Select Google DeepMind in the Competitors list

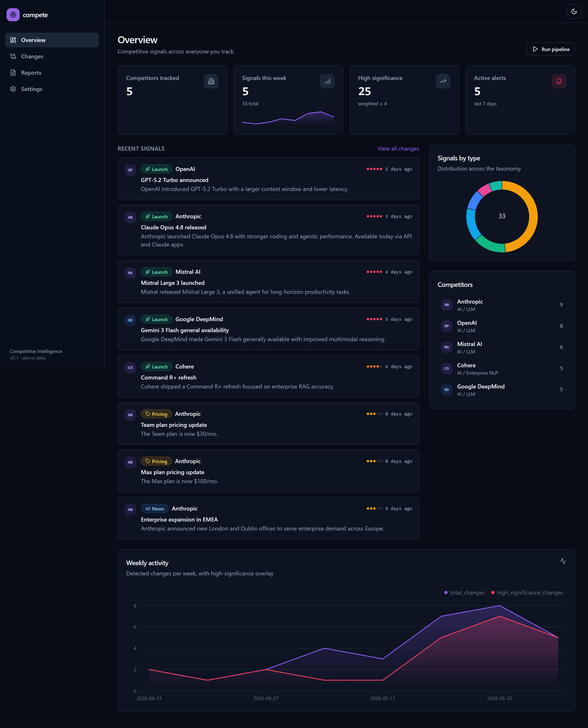(x=502, y=390)
